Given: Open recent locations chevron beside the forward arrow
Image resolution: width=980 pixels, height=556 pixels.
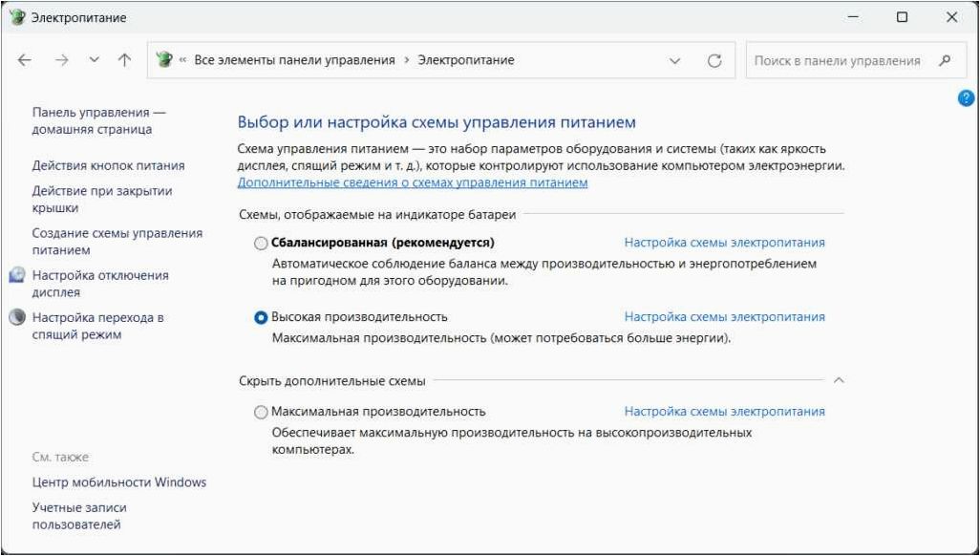Looking at the screenshot, I should pos(95,60).
